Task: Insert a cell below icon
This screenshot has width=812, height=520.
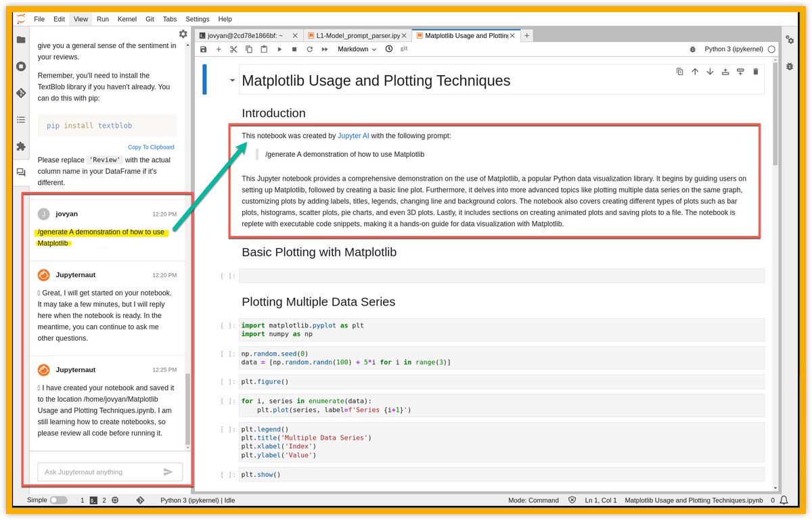Action: pos(740,72)
